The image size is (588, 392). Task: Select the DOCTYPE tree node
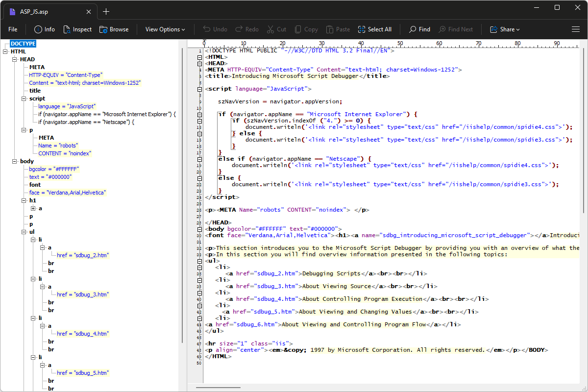pyautogui.click(x=23, y=44)
